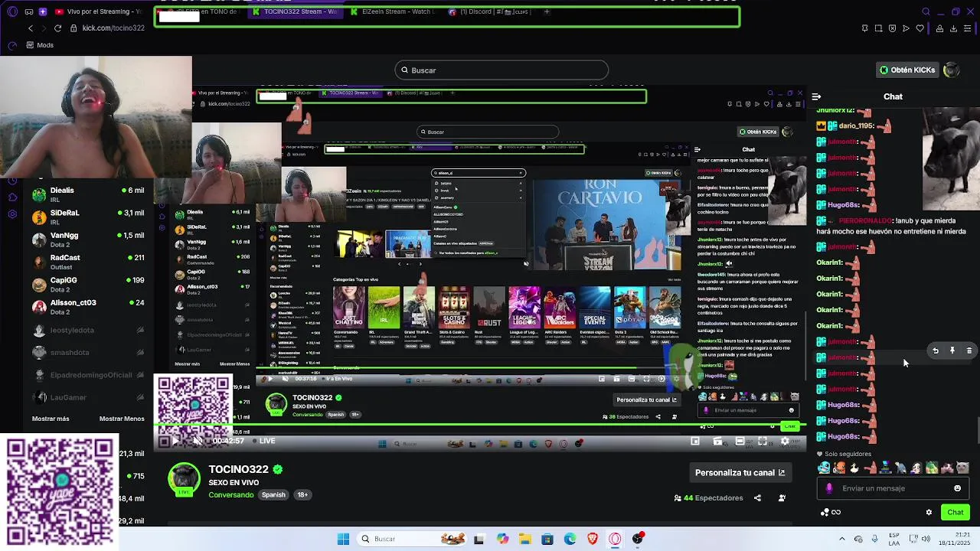Click the delete icon on hovered chat message
980x551 pixels.
[969, 350]
